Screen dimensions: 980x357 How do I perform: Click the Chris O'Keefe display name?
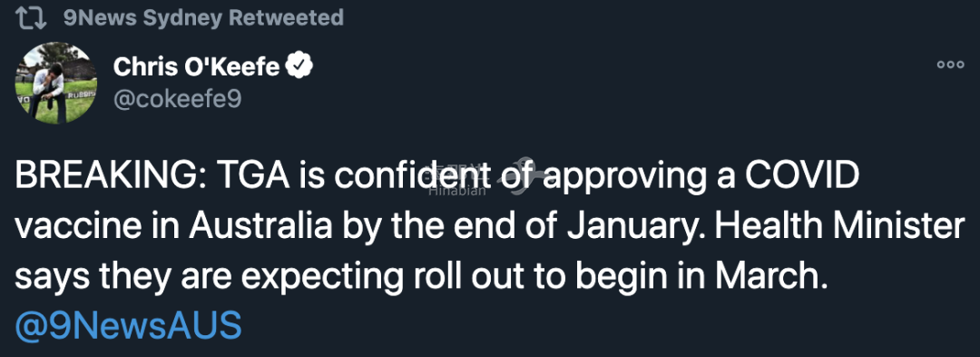click(x=196, y=66)
